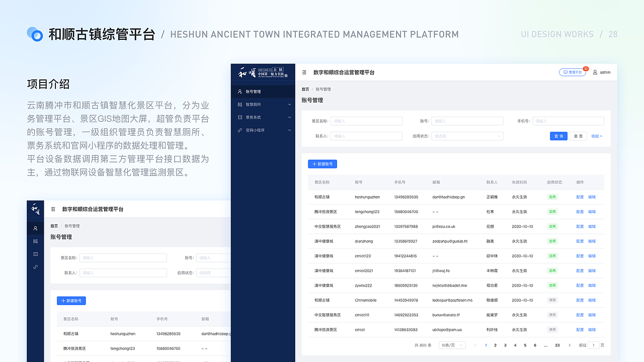
Task: Click hamburger icon in the small collapsed-sidebar window
Action: [53, 209]
